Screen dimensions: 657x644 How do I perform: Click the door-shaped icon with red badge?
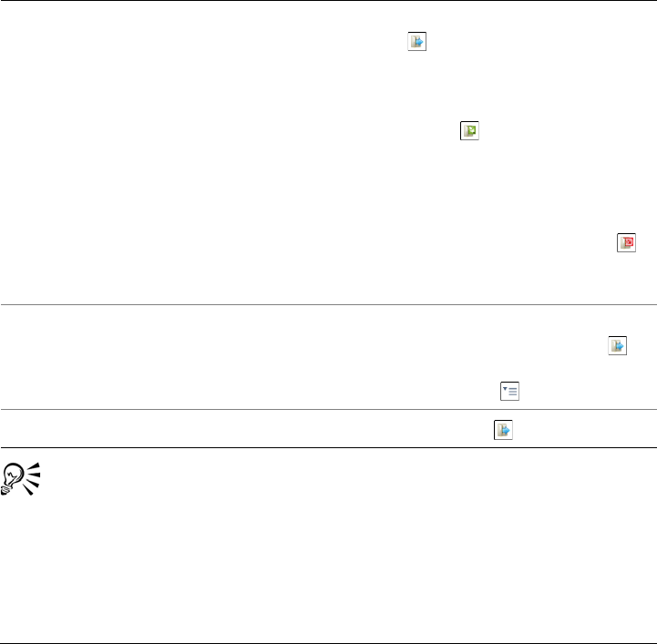coord(626,241)
